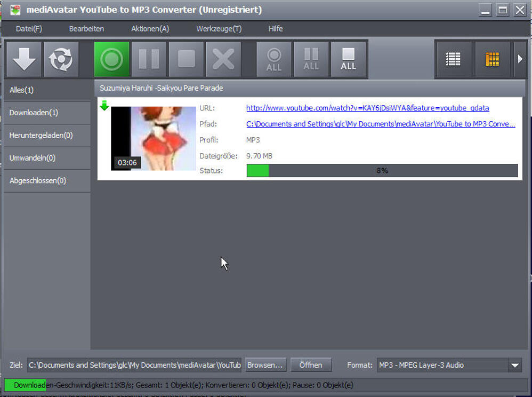The height and width of the screenshot is (397, 532).
Task: Click the 9.70 MB file size value
Action: [259, 156]
